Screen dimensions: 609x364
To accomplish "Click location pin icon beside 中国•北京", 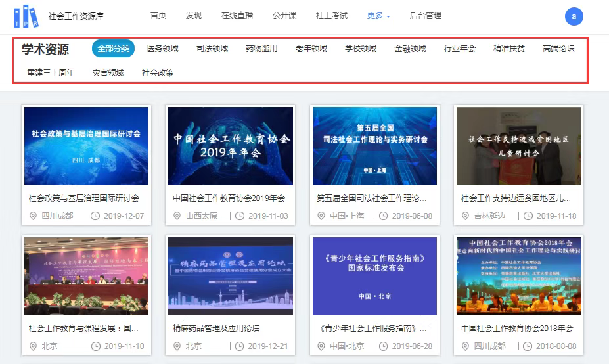I will [x=321, y=346].
